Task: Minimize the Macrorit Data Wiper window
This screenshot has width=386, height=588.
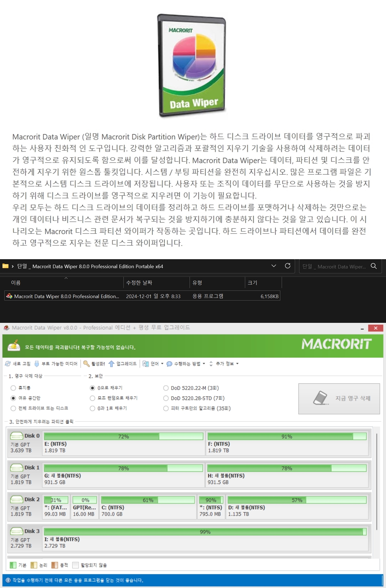Action: (362, 328)
